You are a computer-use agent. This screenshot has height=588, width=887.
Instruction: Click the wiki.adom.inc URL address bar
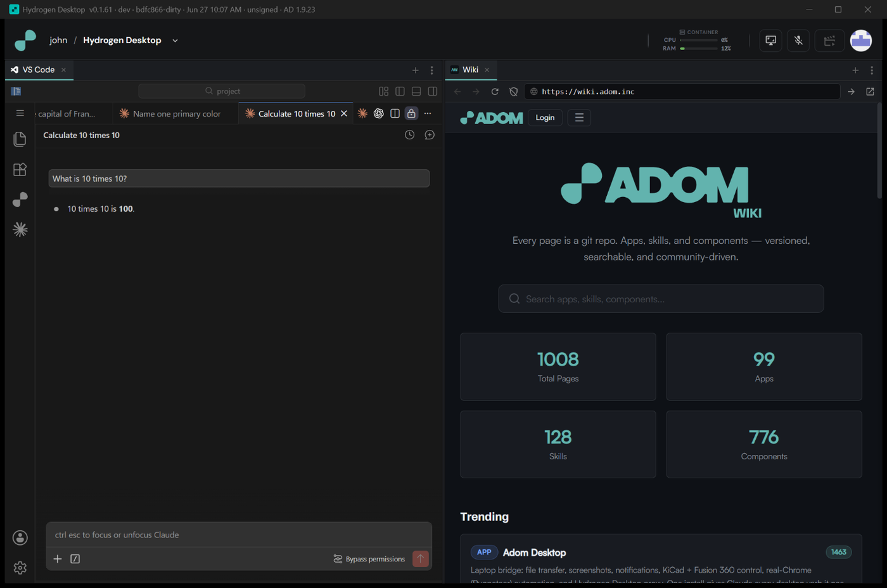coord(682,92)
